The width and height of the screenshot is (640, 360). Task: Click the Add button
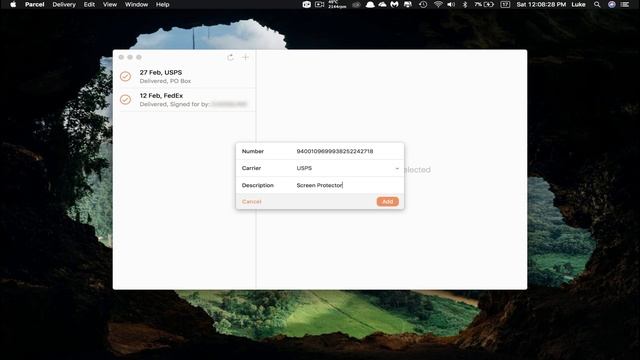(x=387, y=202)
